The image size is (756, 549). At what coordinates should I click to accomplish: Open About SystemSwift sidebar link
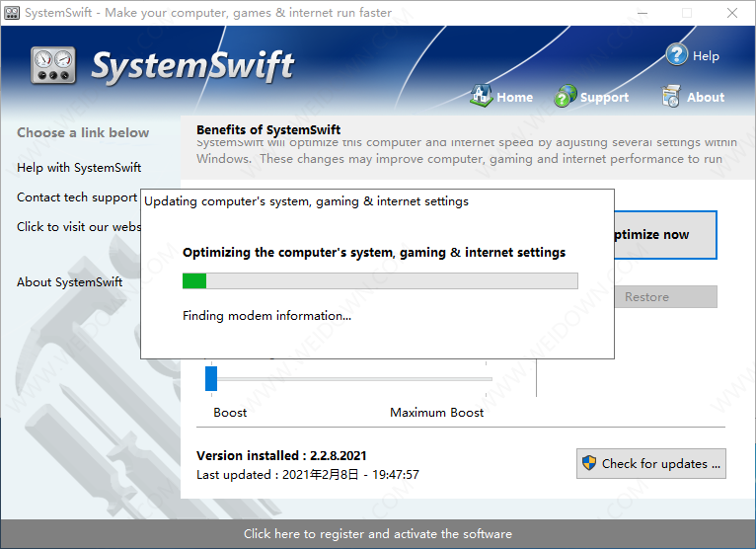click(69, 281)
